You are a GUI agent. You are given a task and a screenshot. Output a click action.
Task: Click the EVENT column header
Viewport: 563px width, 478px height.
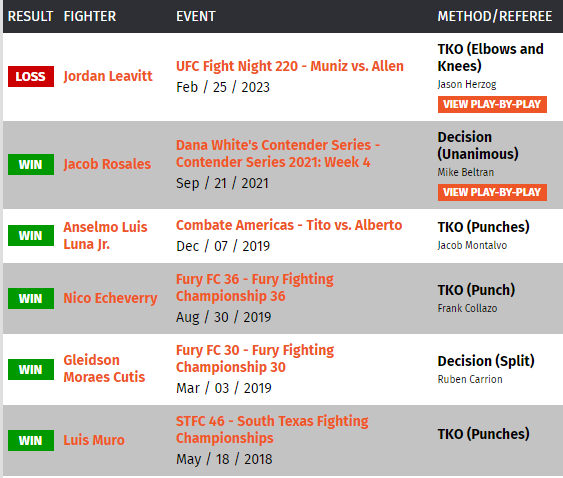pyautogui.click(x=196, y=16)
